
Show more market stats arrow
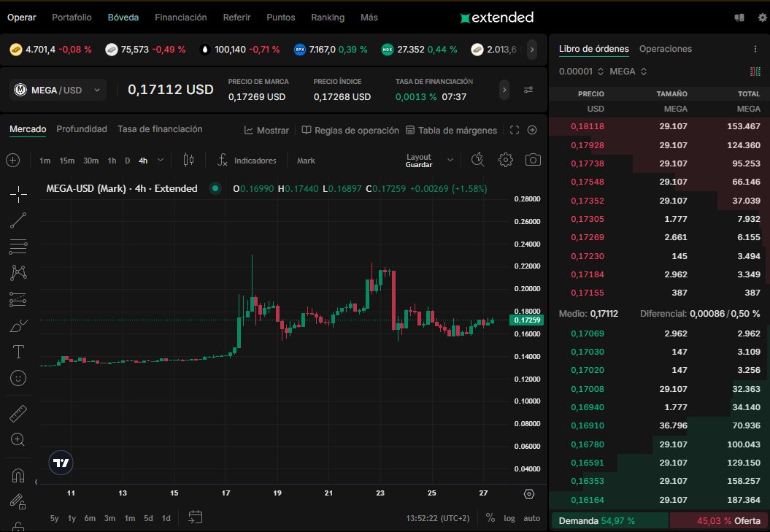(x=504, y=90)
